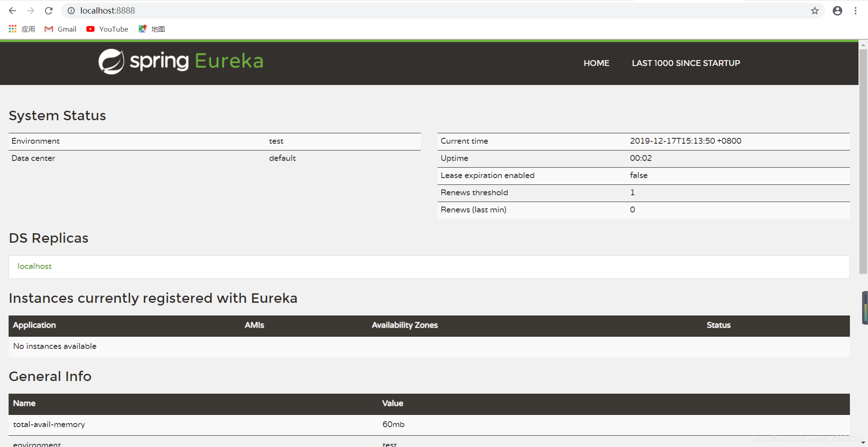This screenshot has height=447, width=868.
Task: Click the browser back arrow
Action: 12,10
